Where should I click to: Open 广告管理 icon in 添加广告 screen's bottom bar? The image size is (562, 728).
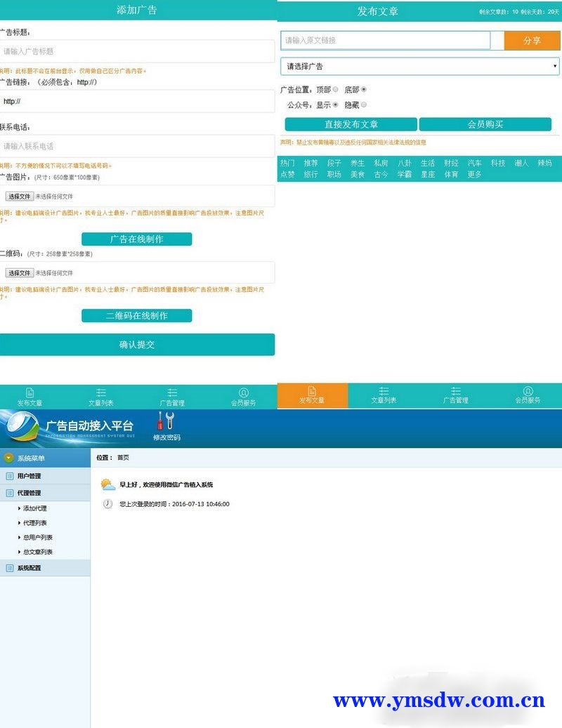click(172, 393)
